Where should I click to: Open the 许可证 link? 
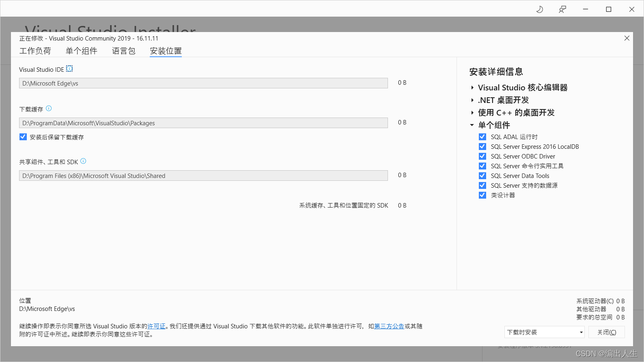click(x=157, y=326)
